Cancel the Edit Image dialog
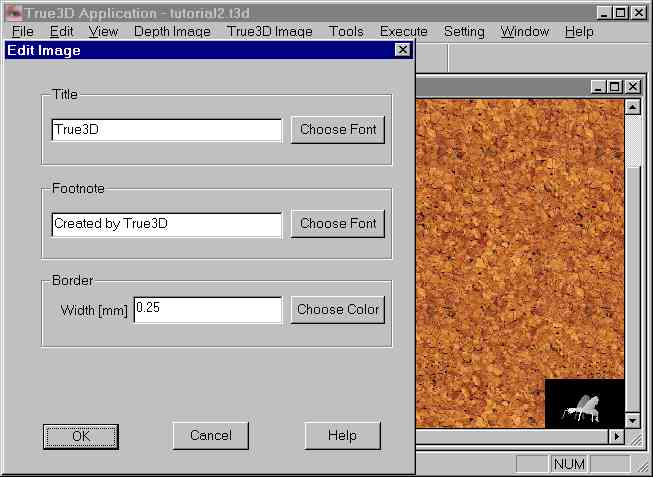 [x=211, y=436]
